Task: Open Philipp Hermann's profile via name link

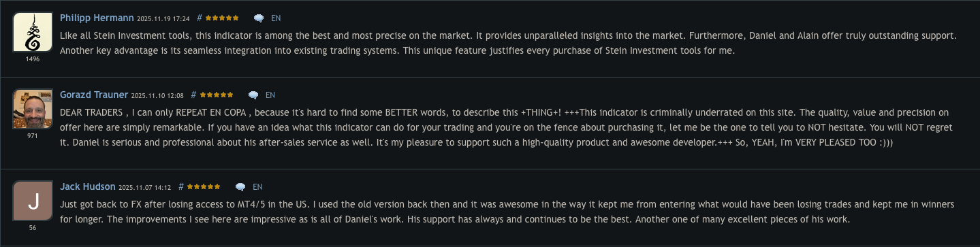Action: (x=97, y=18)
